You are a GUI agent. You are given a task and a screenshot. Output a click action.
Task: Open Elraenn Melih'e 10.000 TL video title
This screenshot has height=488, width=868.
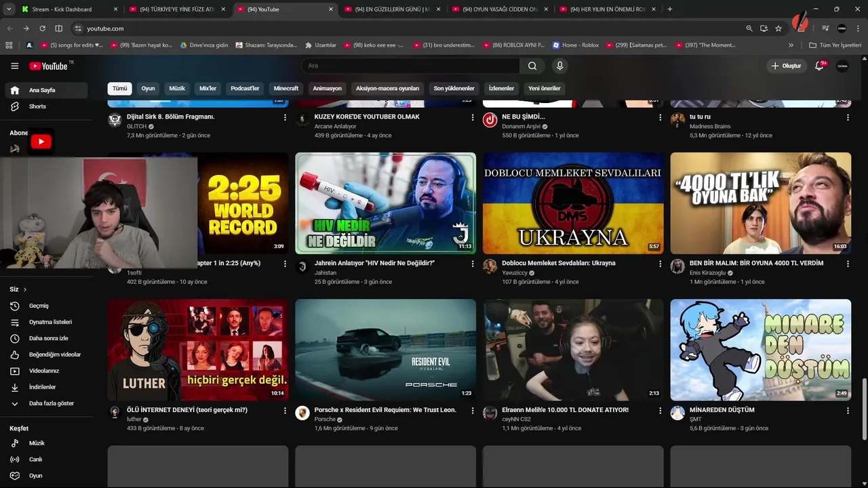(x=565, y=410)
